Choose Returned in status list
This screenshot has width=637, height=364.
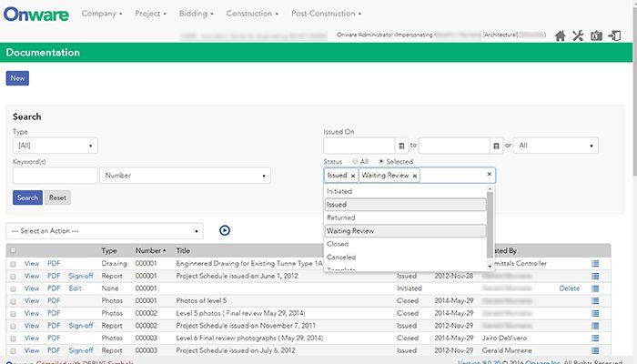405,217
